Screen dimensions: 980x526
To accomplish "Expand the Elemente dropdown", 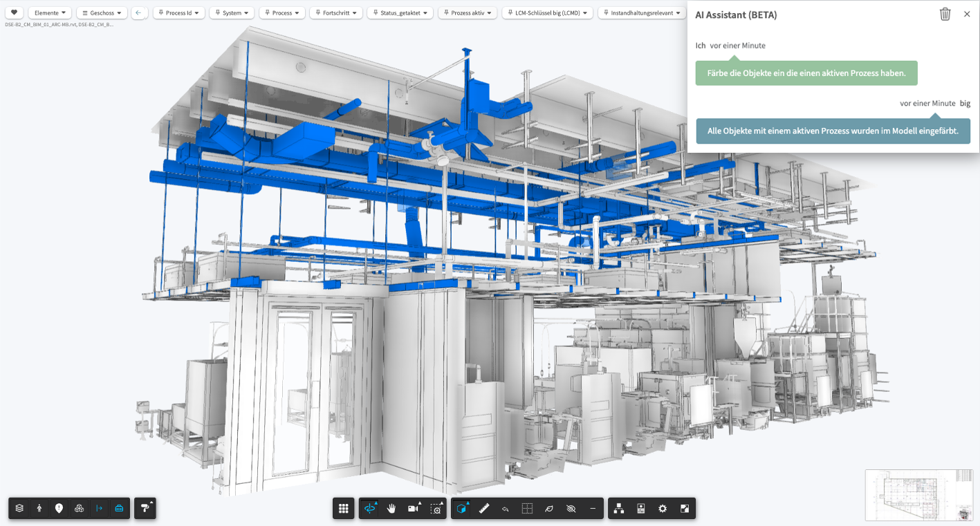I will click(x=50, y=12).
